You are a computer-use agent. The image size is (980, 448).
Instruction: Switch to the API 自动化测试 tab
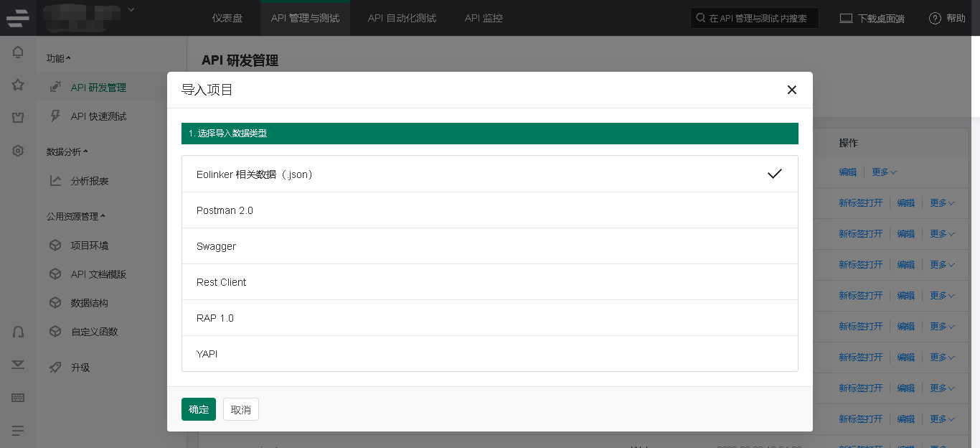click(402, 18)
